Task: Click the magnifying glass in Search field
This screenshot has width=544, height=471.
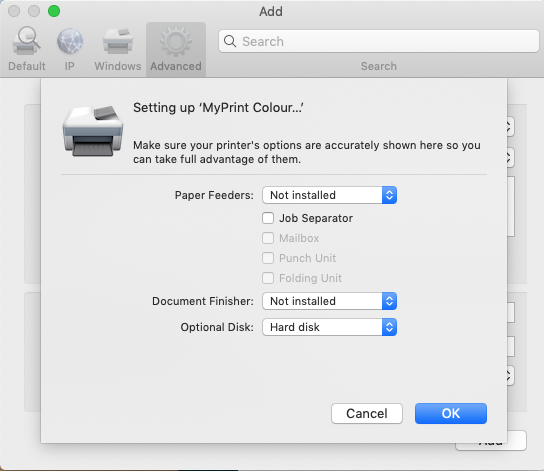Action: pos(230,41)
